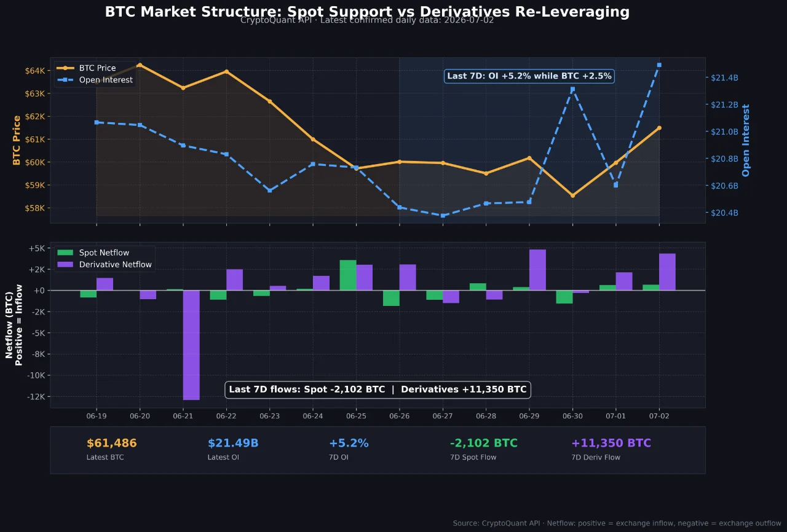Screen dimensions: 787x532
Task: Click the 06-19 x-axis date label
Action: 97,416
